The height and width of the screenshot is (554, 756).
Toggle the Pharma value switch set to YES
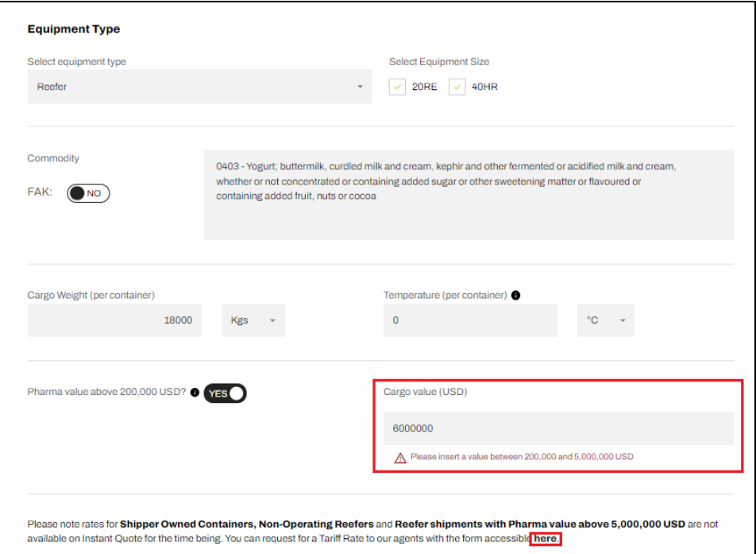point(226,393)
